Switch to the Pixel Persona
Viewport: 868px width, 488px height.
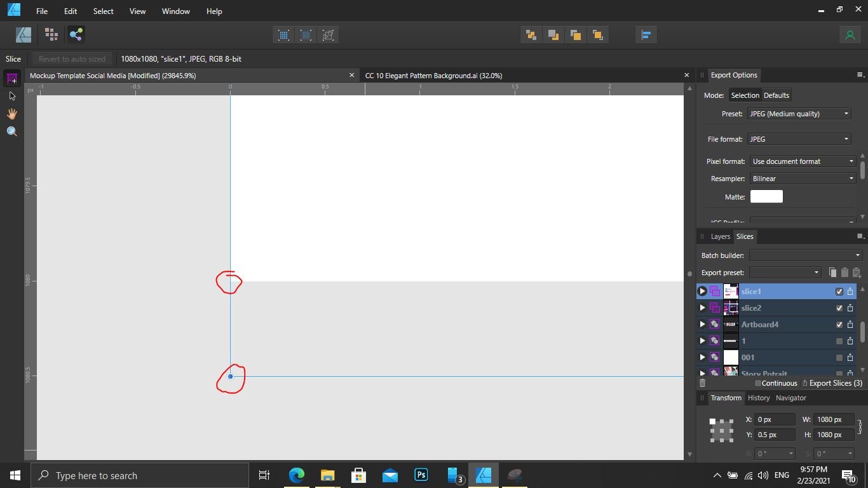point(51,35)
